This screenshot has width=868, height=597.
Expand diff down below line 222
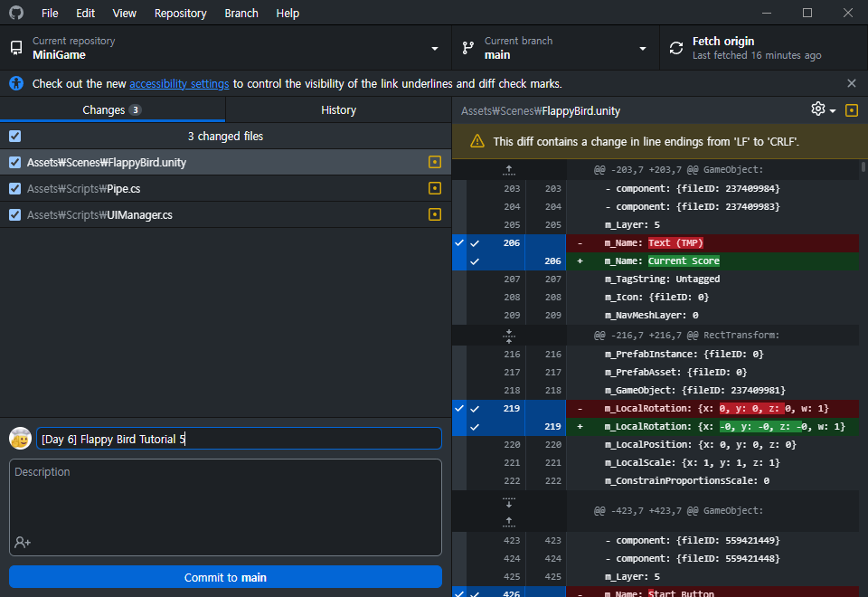(509, 502)
